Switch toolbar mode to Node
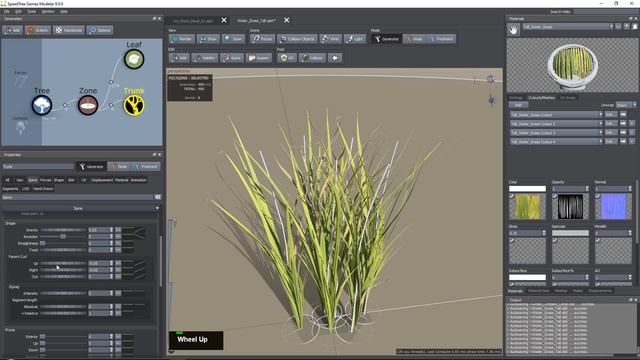The height and width of the screenshot is (360, 640). point(414,39)
